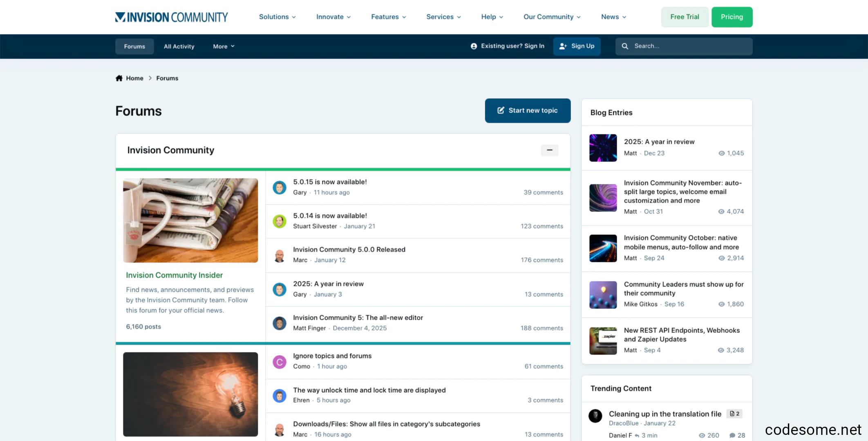
Task: Click Ehren's avatar beside unlock time thread
Action: (x=280, y=396)
